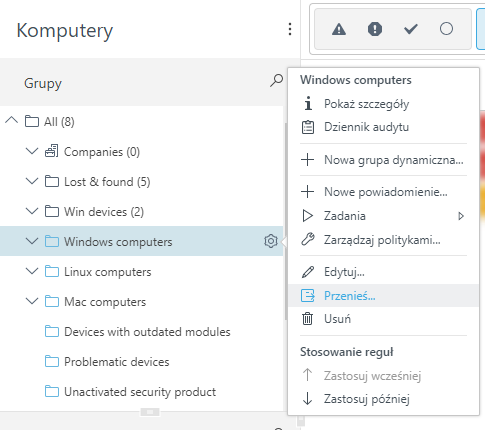
Task: Click the search magnifier in Grupy
Action: (277, 81)
